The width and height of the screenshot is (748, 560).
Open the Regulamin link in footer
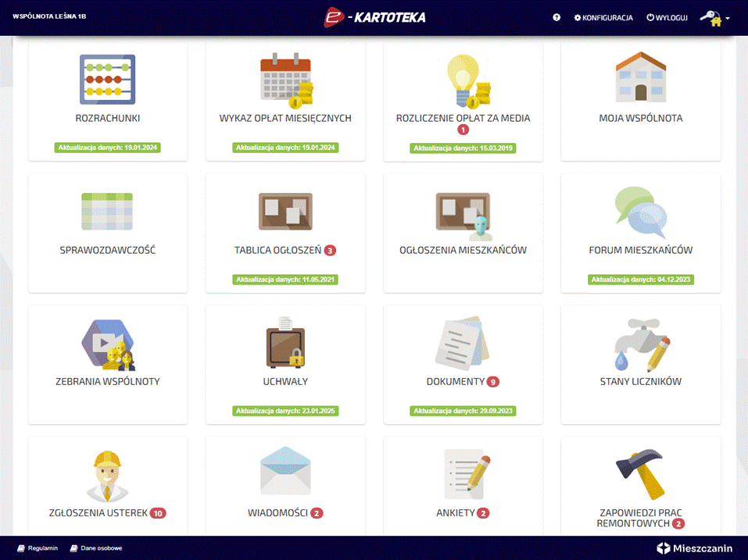click(38, 548)
